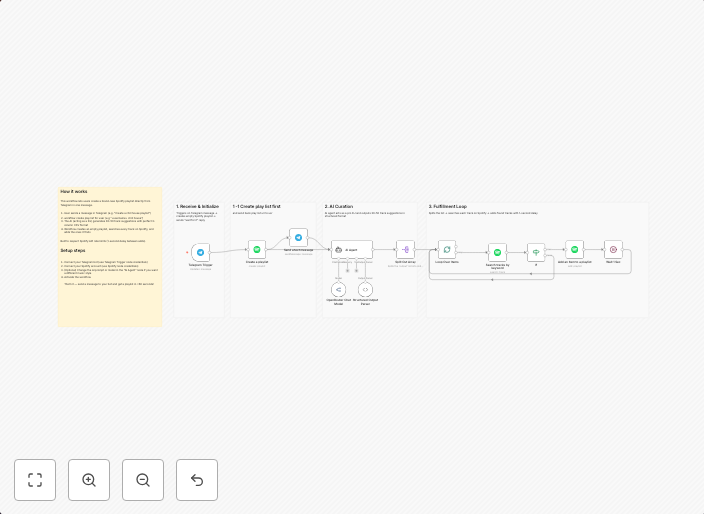Screen dimensions: 704x514
Task: Select the 3. Fulfillment Loop section header
Action: tap(448, 207)
